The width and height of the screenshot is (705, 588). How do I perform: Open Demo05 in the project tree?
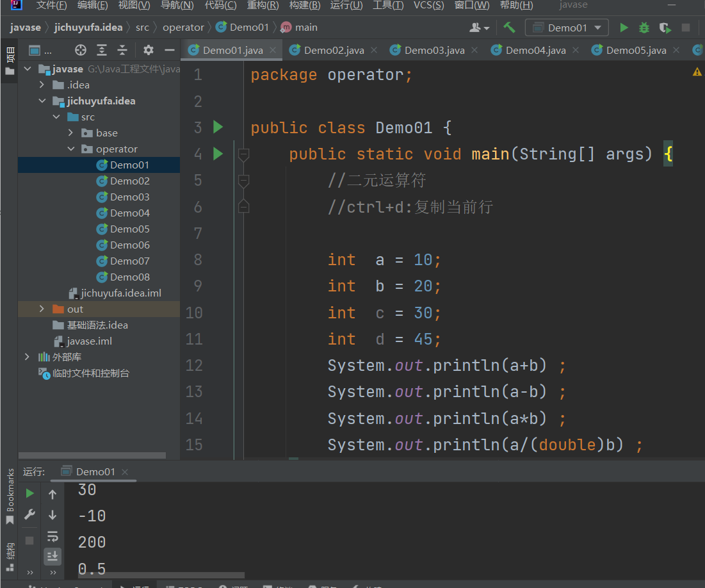(x=129, y=229)
